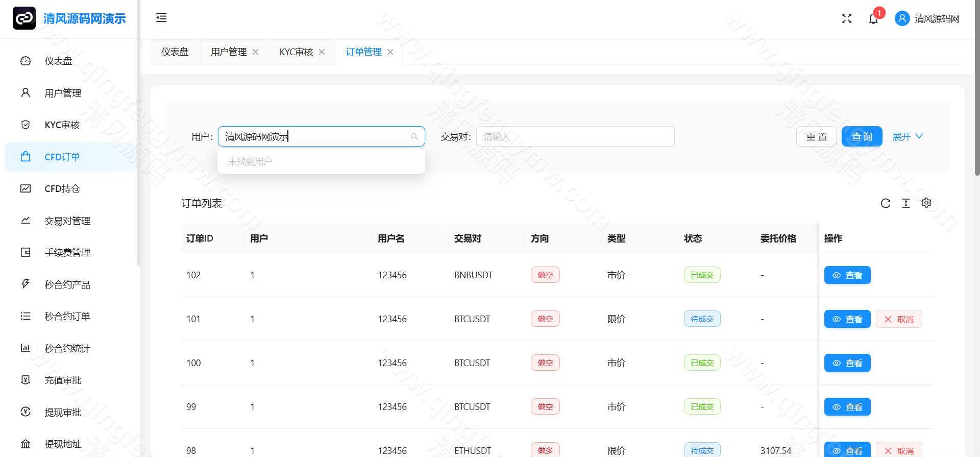The image size is (980, 457).
Task: Close the KYC审核 tab
Action: click(322, 52)
